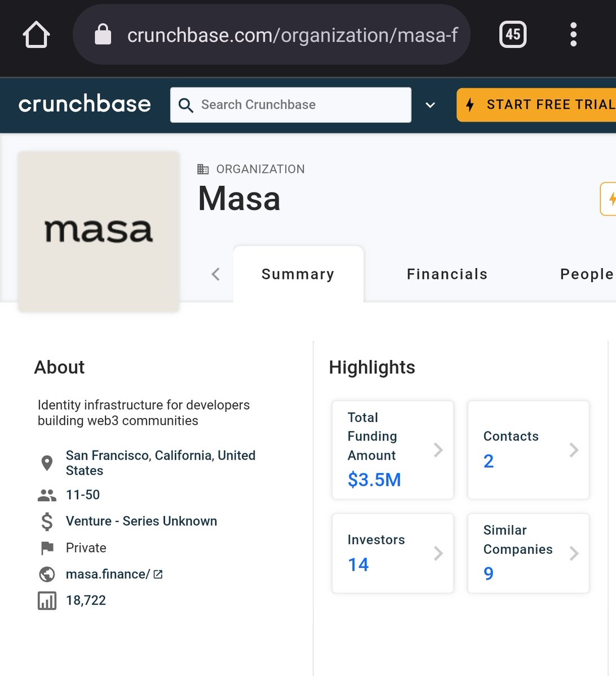Tap the browser home icon
616x676 pixels.
tap(37, 34)
